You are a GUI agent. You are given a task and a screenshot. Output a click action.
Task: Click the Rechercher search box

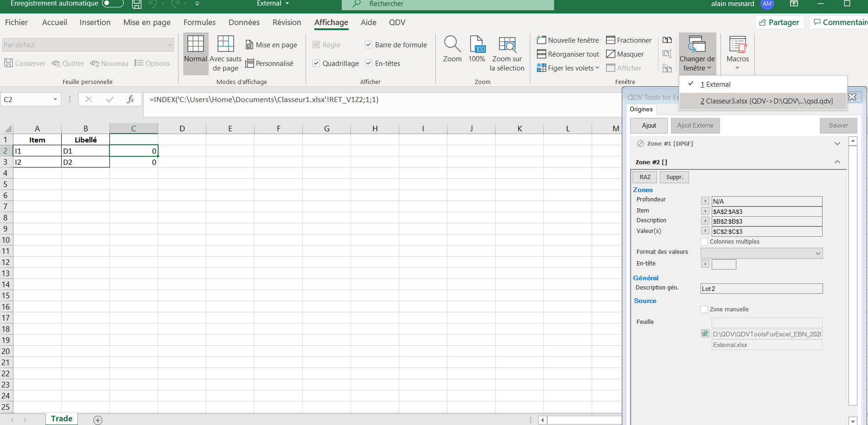[x=447, y=4]
